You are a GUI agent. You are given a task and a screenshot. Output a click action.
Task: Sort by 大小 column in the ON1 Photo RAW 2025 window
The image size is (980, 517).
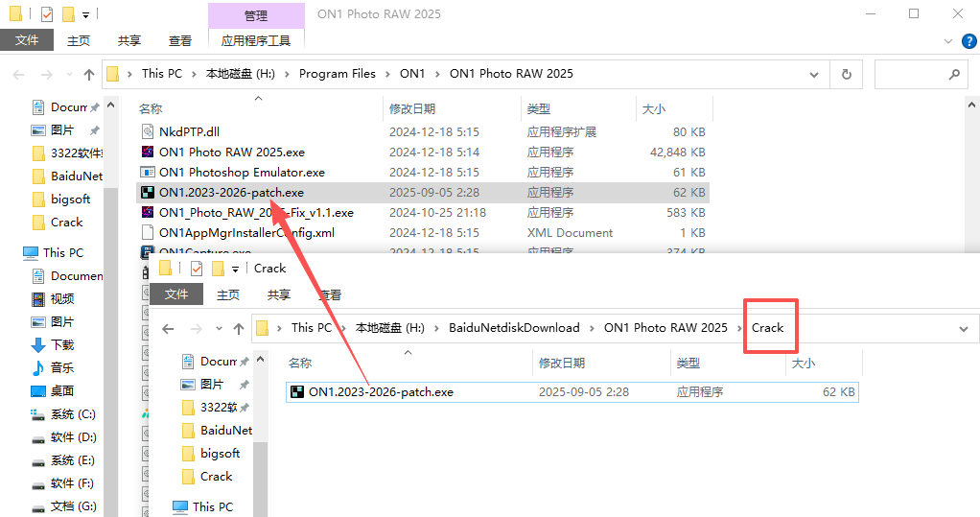tap(654, 108)
